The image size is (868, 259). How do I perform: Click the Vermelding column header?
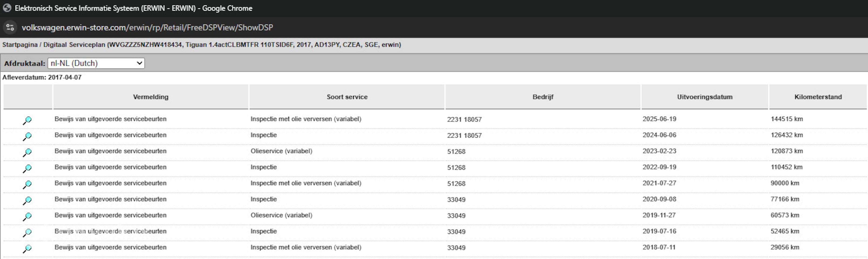point(151,97)
